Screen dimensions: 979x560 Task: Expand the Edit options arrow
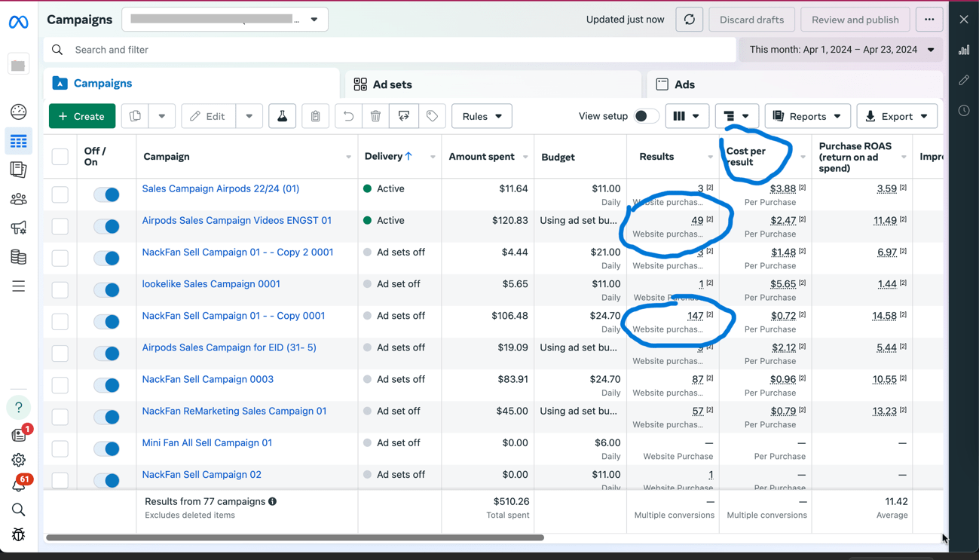coord(249,116)
